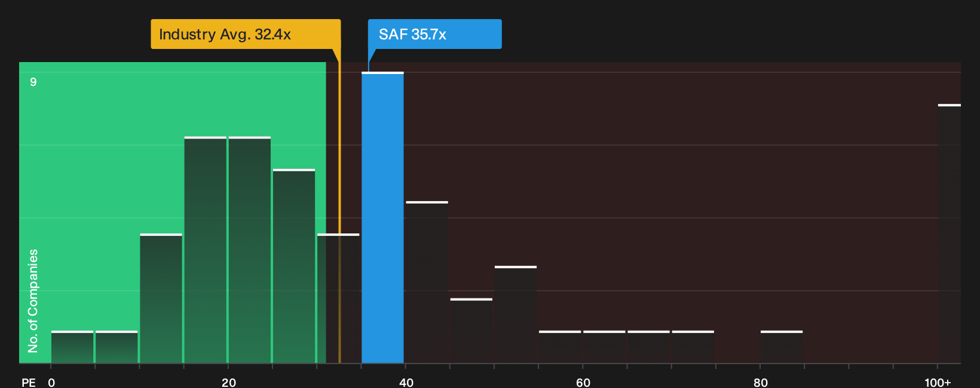980x388 pixels.
Task: Click the SAF 35.7x label
Action: click(434, 34)
